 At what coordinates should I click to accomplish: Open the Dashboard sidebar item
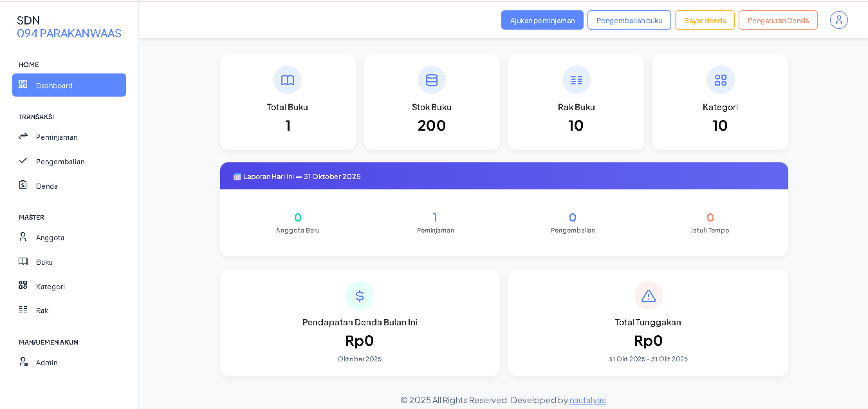(x=69, y=85)
